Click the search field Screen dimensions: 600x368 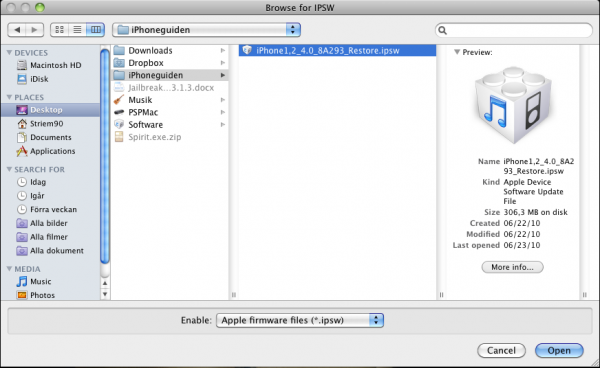click(514, 30)
